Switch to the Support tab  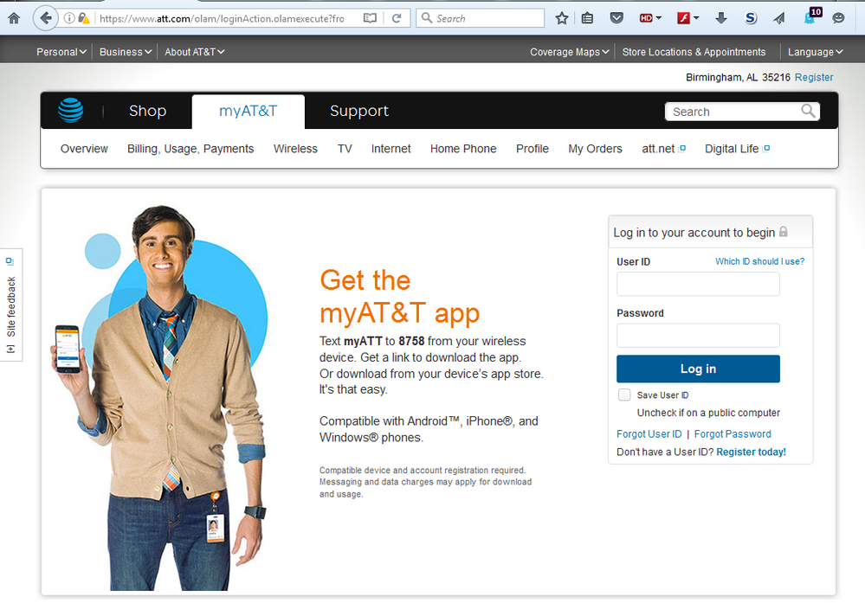[x=358, y=111]
